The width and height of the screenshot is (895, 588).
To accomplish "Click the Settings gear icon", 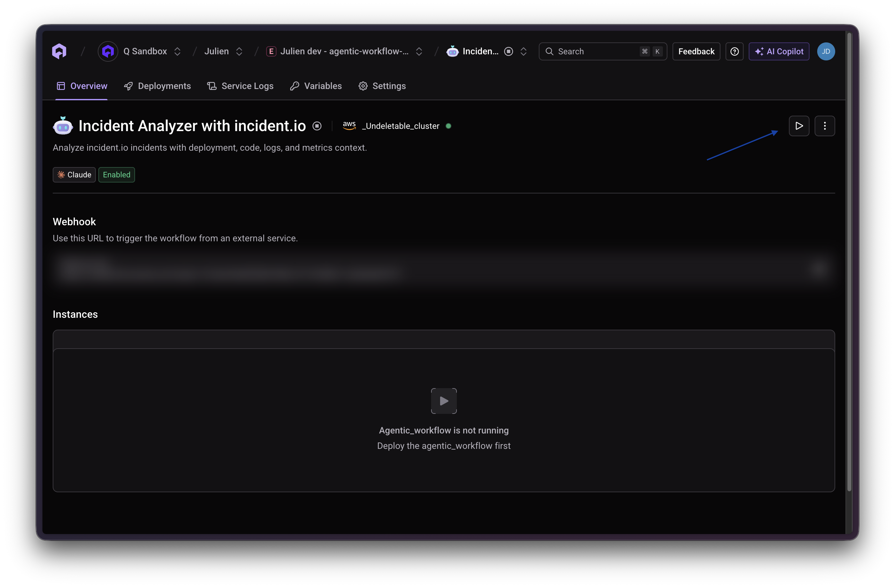I will [363, 86].
